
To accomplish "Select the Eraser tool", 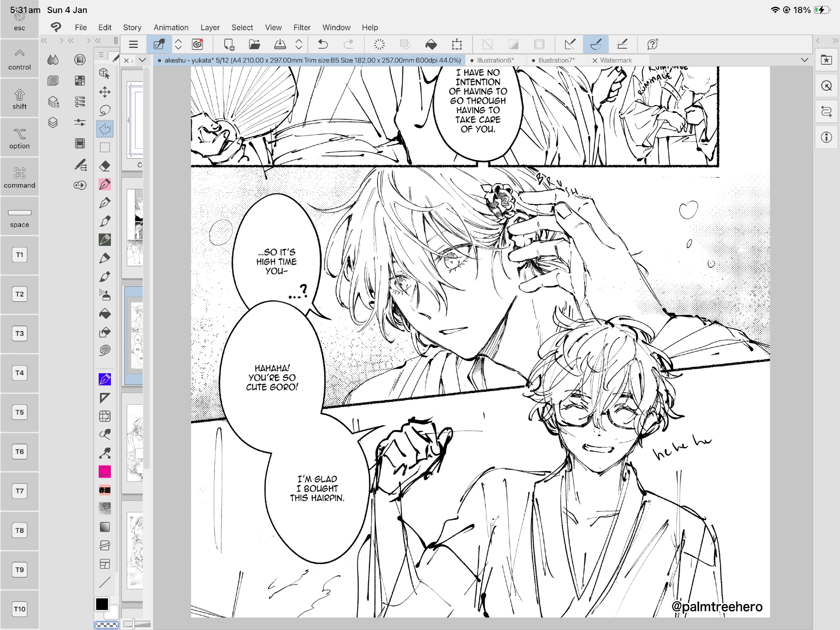I will [x=105, y=166].
